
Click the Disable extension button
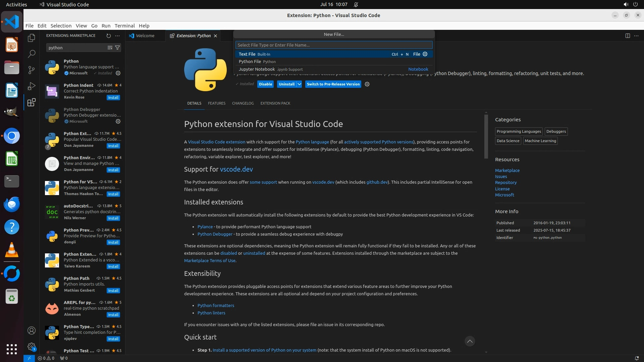pos(265,84)
